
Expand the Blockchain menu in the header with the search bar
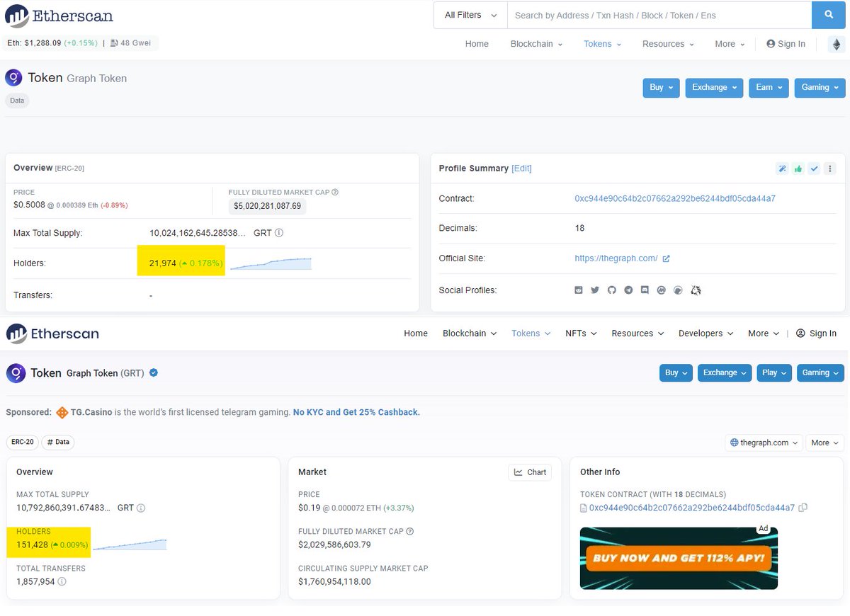(x=536, y=44)
